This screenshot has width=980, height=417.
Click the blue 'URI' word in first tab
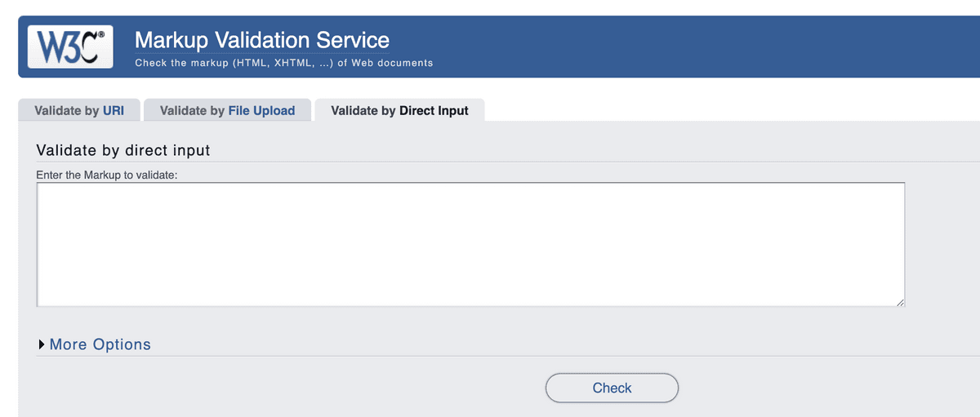[114, 110]
